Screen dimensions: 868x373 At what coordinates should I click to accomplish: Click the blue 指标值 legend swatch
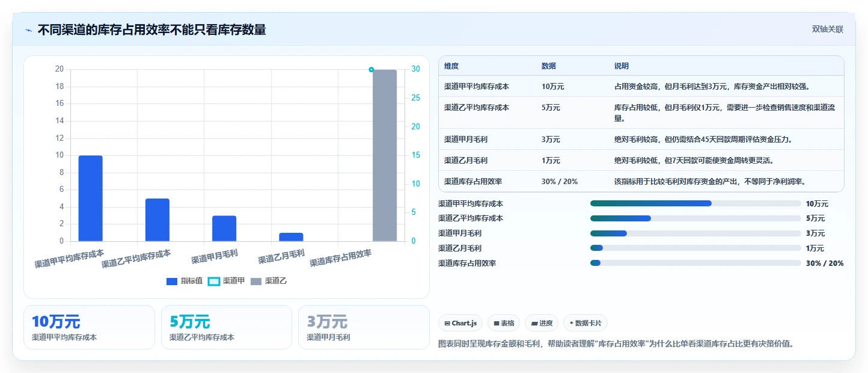172,281
